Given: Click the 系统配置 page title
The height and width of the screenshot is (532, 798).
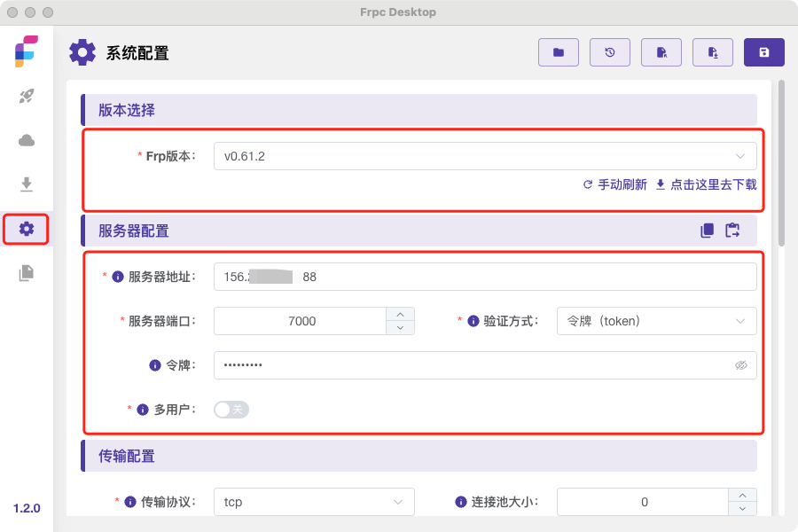Looking at the screenshot, I should click(x=137, y=53).
